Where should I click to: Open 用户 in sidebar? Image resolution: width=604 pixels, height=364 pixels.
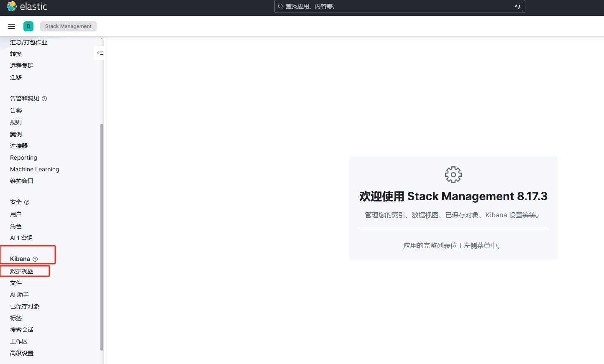[x=16, y=214]
